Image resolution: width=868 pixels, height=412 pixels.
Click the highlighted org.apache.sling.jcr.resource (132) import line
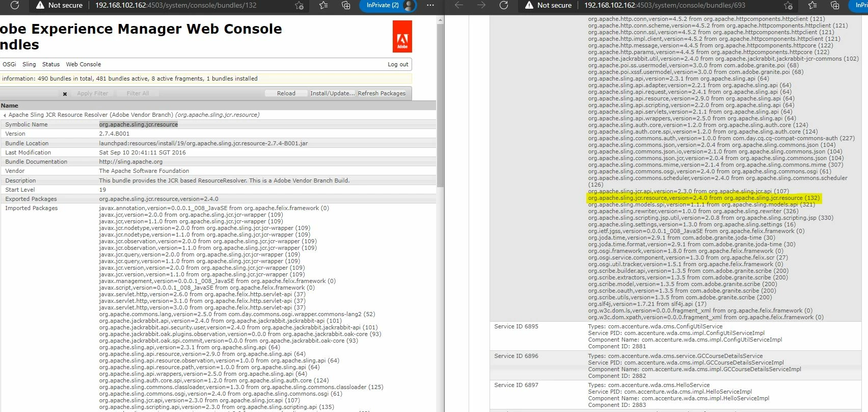[703, 198]
